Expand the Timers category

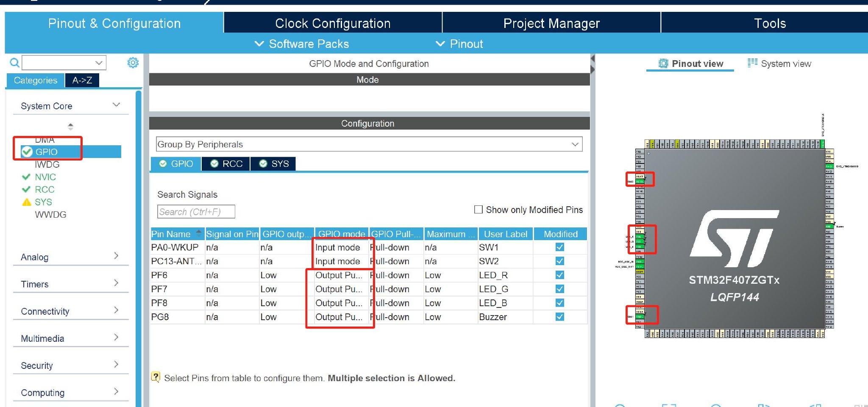click(70, 284)
